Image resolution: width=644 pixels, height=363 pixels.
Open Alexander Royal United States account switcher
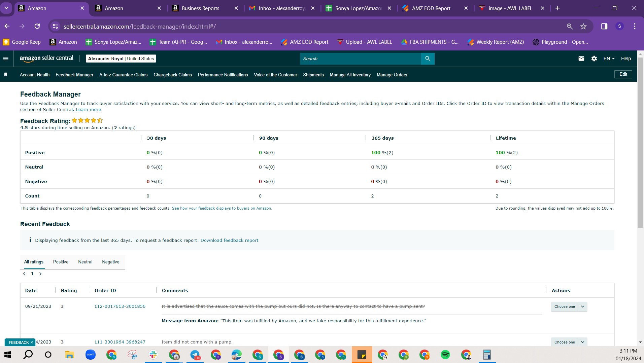pyautogui.click(x=121, y=59)
